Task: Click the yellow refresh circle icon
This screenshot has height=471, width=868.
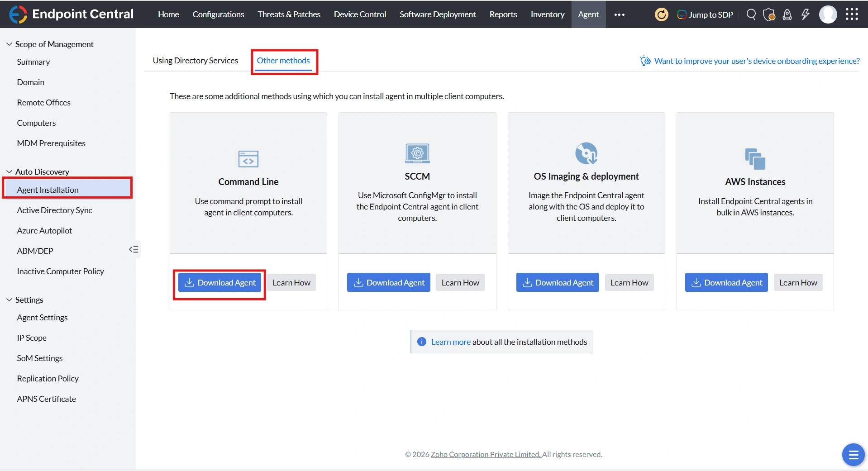Action: 661,14
